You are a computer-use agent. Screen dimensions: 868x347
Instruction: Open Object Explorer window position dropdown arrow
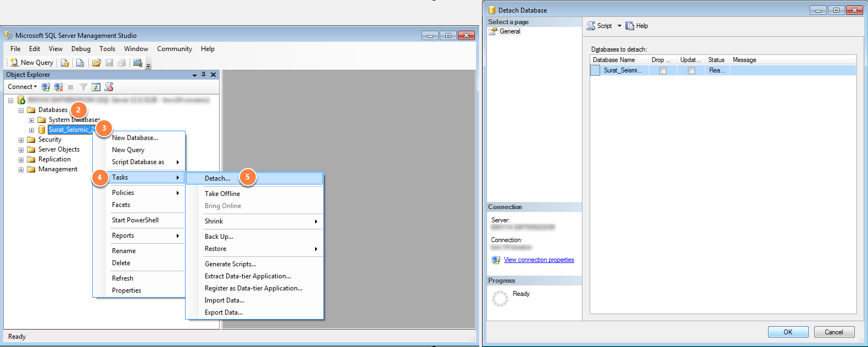(x=194, y=75)
